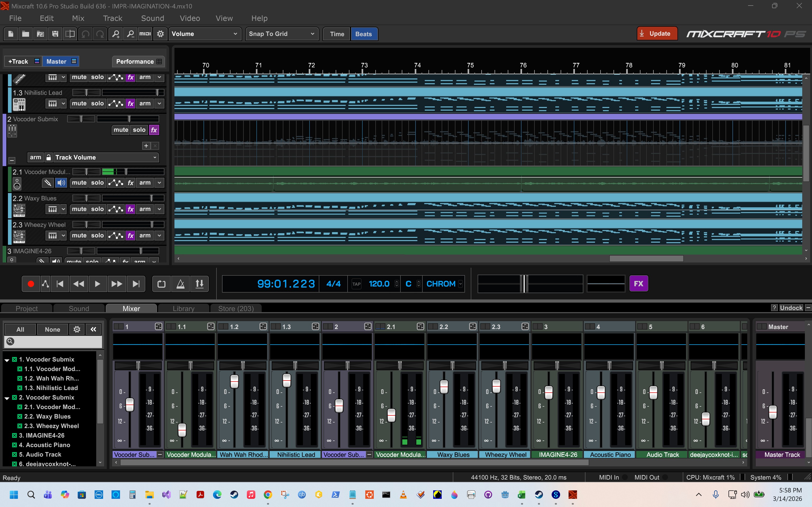This screenshot has height=507, width=812.
Task: Solo the Nihilistic Lead track
Action: coord(97,104)
